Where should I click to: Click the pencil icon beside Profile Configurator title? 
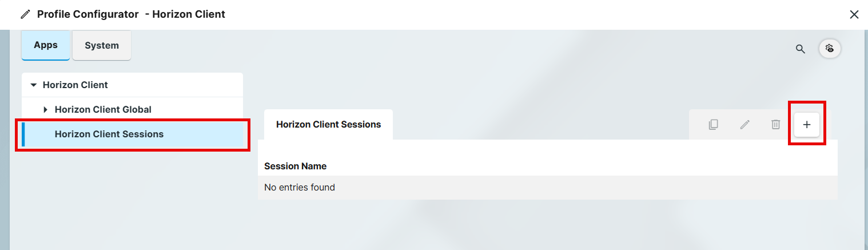click(25, 14)
